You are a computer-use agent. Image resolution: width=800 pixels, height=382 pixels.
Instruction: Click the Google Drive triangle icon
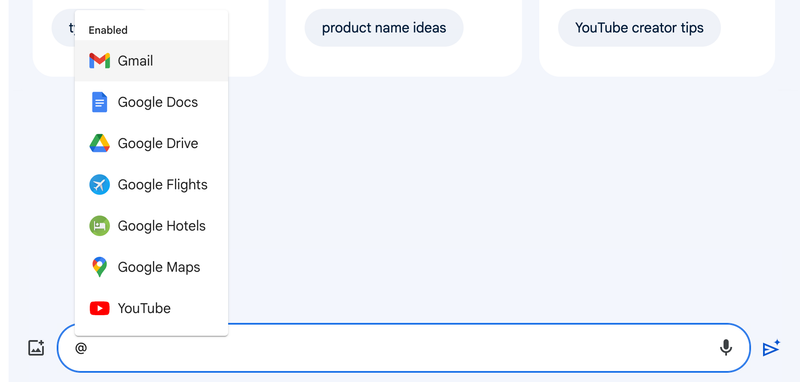click(99, 143)
